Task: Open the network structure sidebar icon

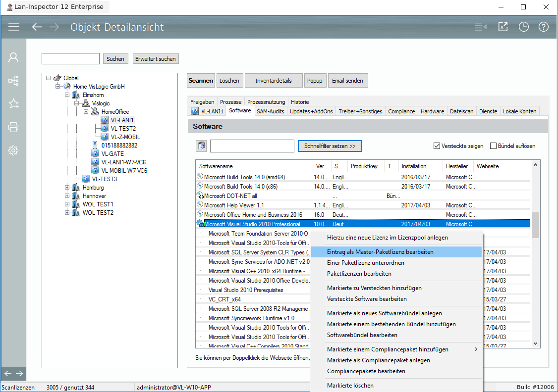Action: [13, 81]
